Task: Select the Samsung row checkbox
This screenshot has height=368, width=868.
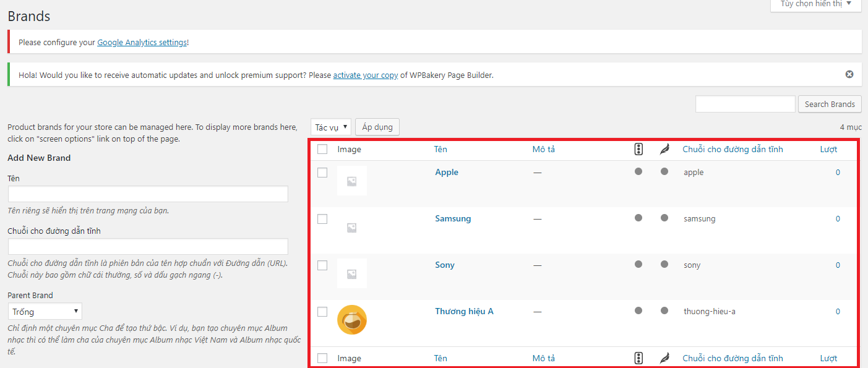Action: click(x=322, y=219)
